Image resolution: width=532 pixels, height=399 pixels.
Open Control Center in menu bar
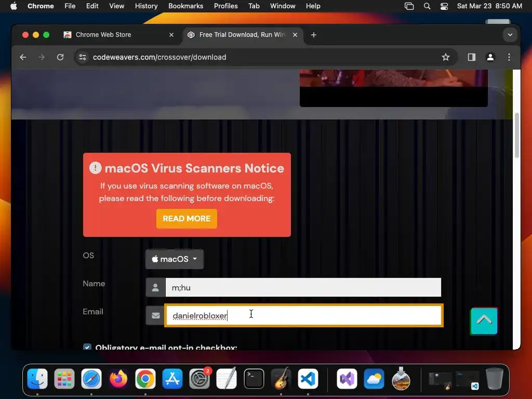click(444, 6)
